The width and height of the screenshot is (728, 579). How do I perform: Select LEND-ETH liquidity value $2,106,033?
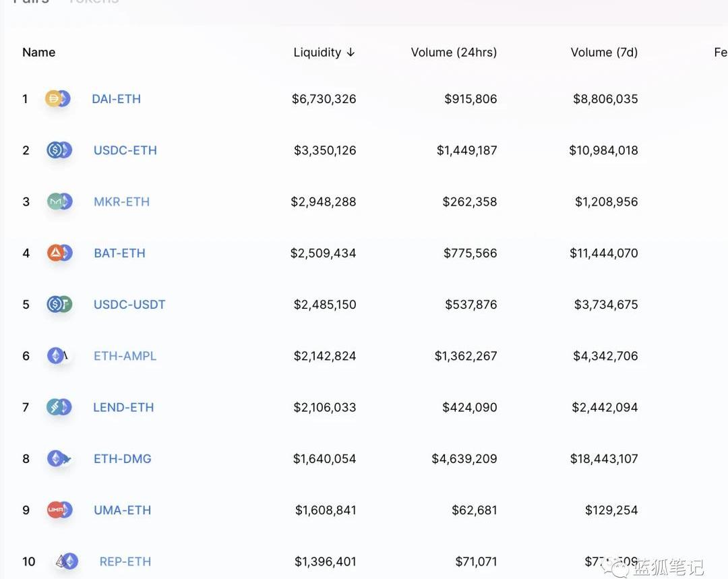(324, 408)
